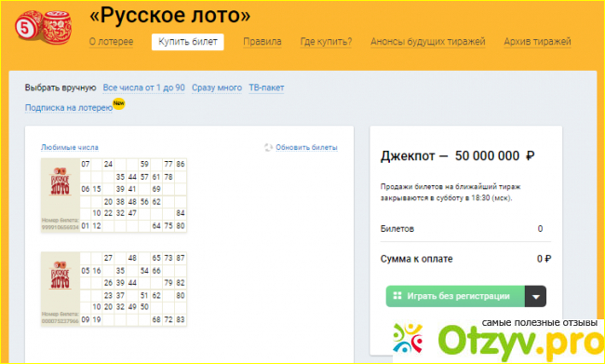Click the New badge next to lottery subscription

119,104
